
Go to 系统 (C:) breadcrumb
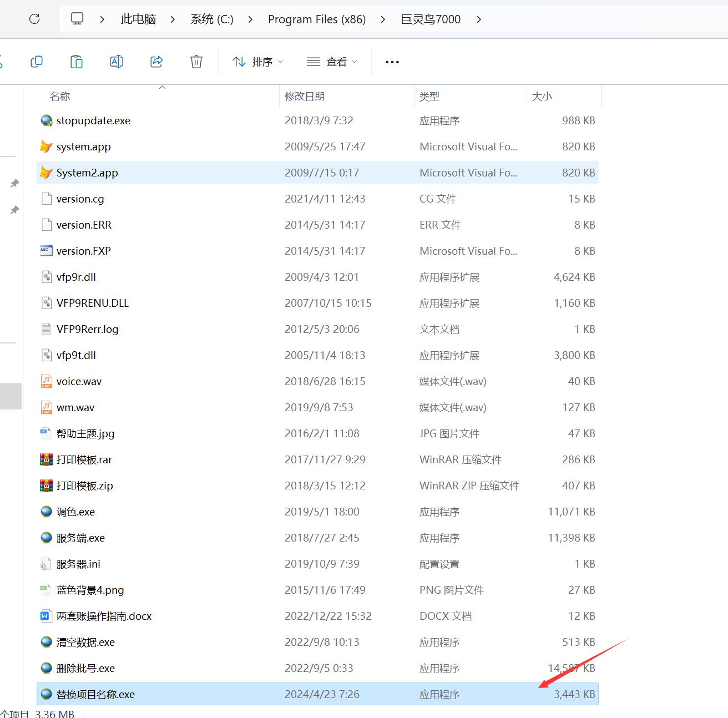coord(211,19)
